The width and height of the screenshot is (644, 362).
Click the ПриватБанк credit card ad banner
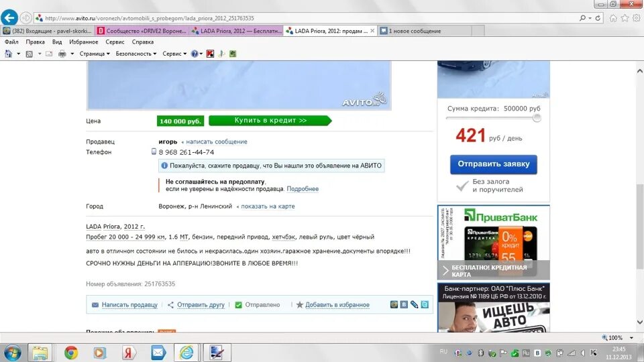493,242
